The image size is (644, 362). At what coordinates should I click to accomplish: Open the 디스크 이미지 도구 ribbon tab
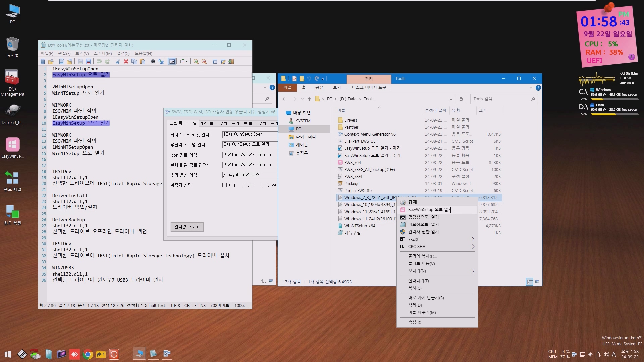369,87
